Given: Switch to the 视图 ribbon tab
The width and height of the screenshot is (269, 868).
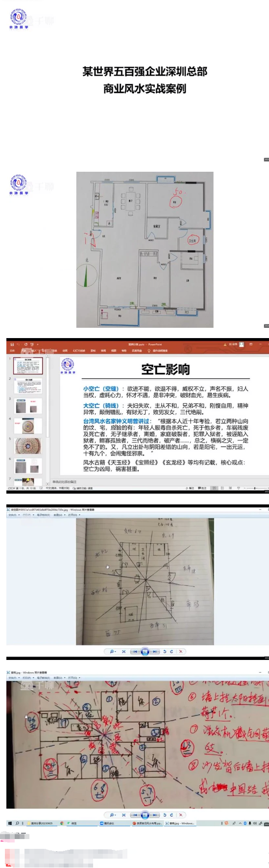Looking at the screenshot, I should [x=114, y=351].
